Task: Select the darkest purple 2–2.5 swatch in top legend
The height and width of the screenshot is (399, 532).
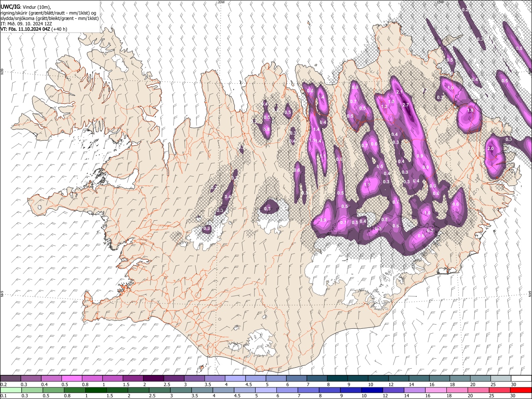Action: [x=153, y=378]
